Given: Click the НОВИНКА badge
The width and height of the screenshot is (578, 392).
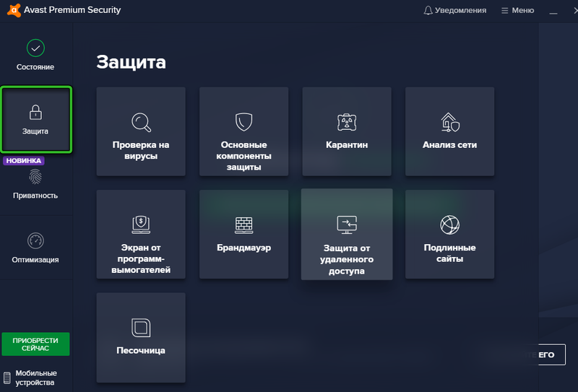Looking at the screenshot, I should click(24, 161).
